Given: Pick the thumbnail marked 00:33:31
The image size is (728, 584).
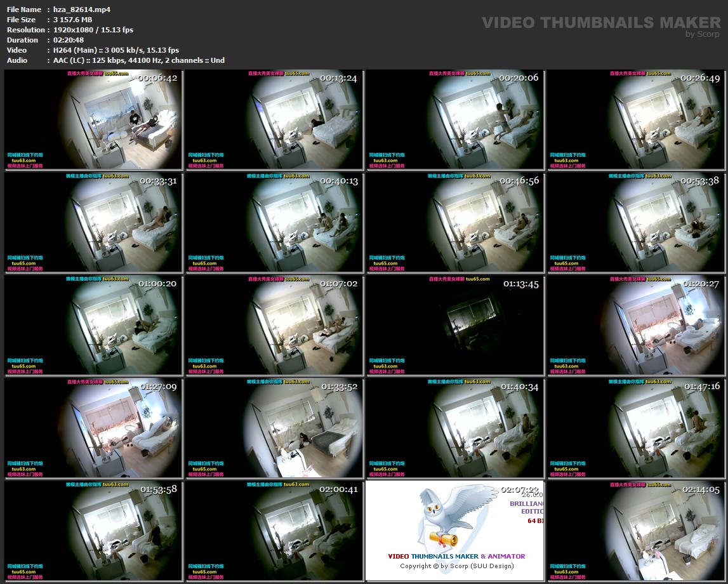Looking at the screenshot, I should pos(93,222).
